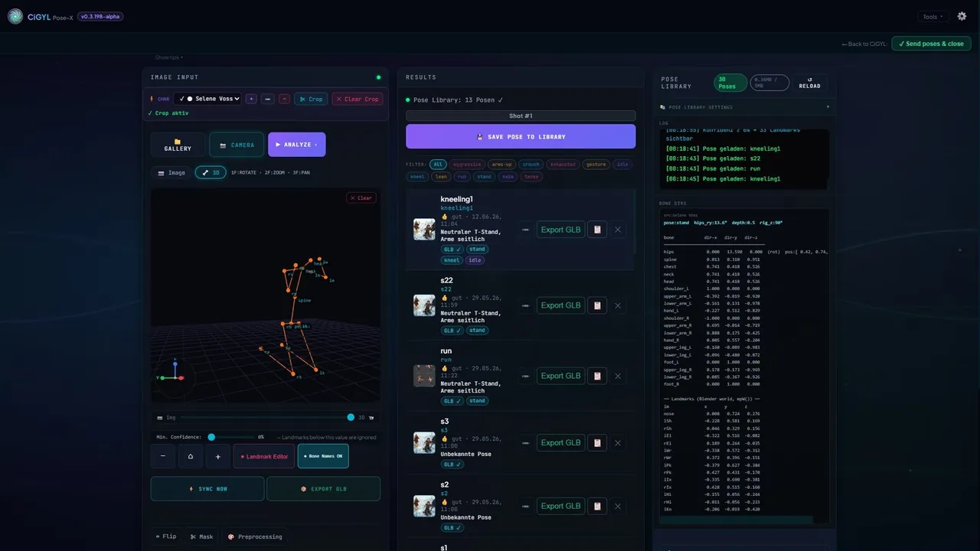Click the kneeling1 pose thumbnail
Screen dimensions: 980x551
[424, 230]
